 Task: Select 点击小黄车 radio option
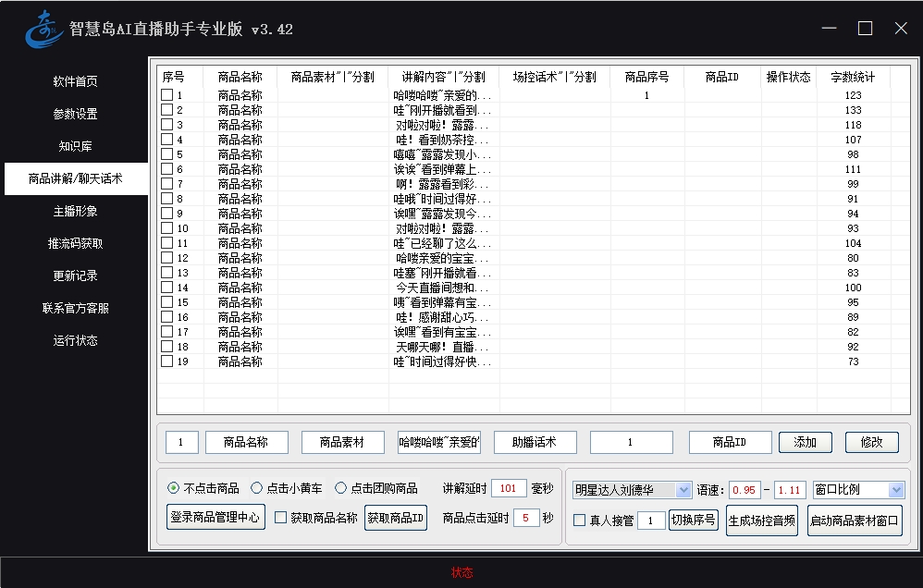pos(257,488)
